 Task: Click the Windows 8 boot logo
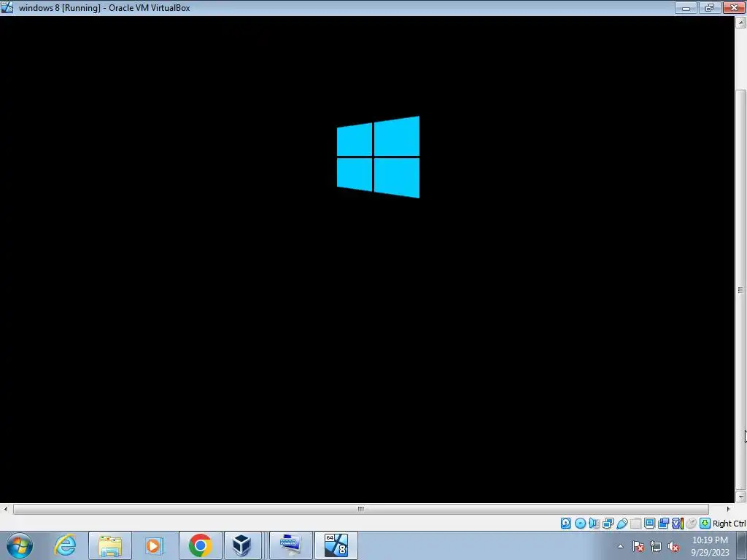pyautogui.click(x=379, y=157)
